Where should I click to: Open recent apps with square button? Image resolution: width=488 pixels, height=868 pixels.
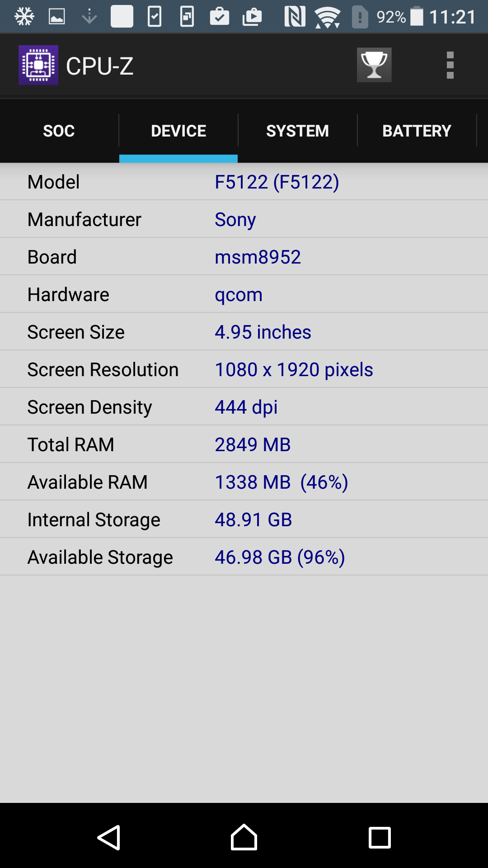(380, 838)
